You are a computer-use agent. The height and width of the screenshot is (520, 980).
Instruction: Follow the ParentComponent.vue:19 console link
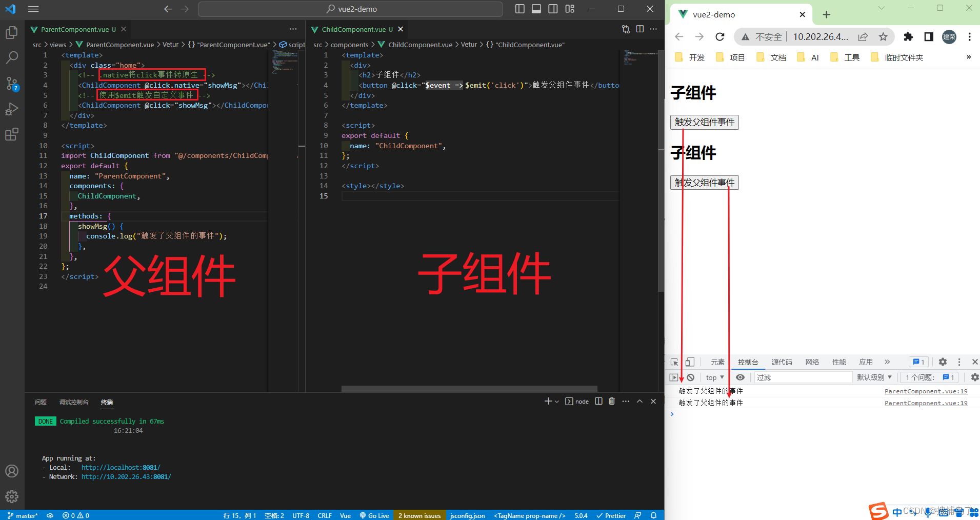pos(926,391)
